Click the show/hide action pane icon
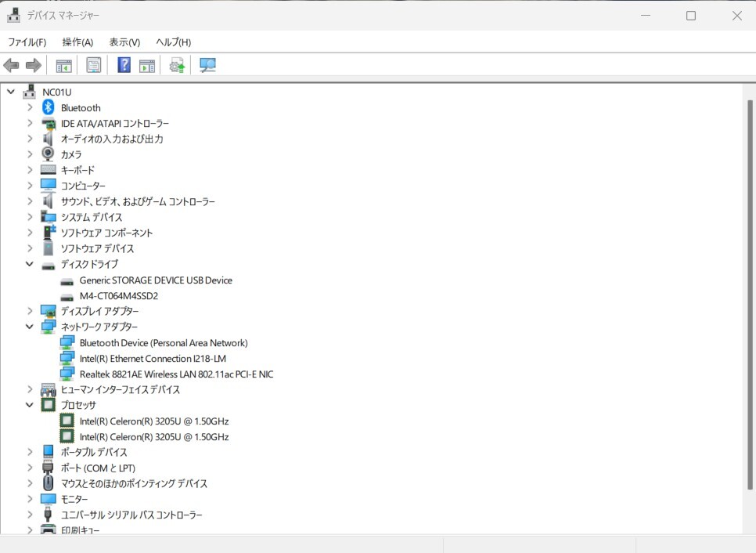This screenshot has width=756, height=553. tap(147, 65)
